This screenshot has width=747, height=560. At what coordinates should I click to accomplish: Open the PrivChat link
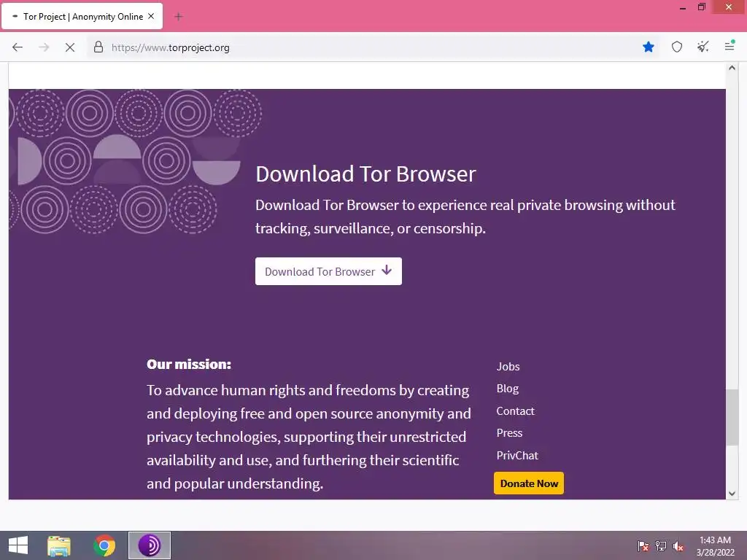[517, 455]
